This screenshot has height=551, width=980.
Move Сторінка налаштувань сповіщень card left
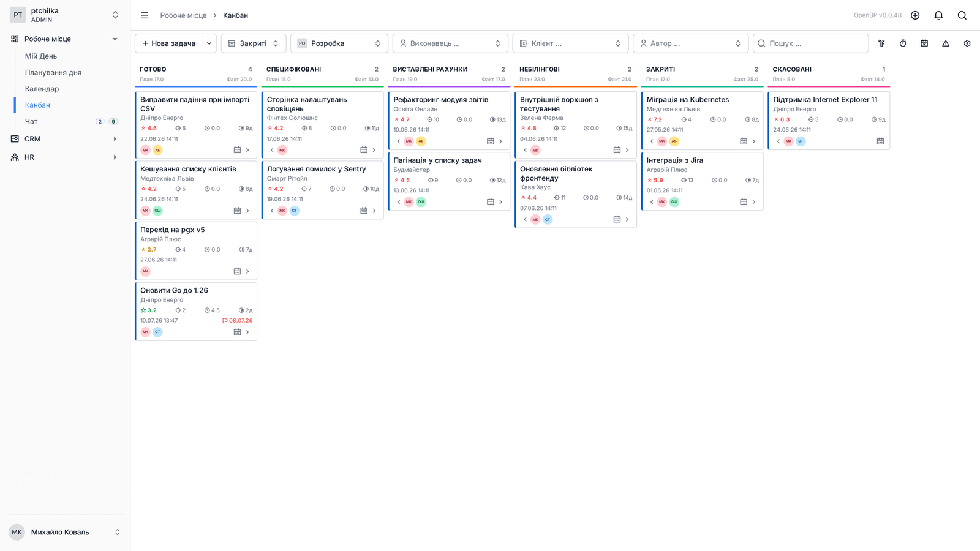(272, 150)
